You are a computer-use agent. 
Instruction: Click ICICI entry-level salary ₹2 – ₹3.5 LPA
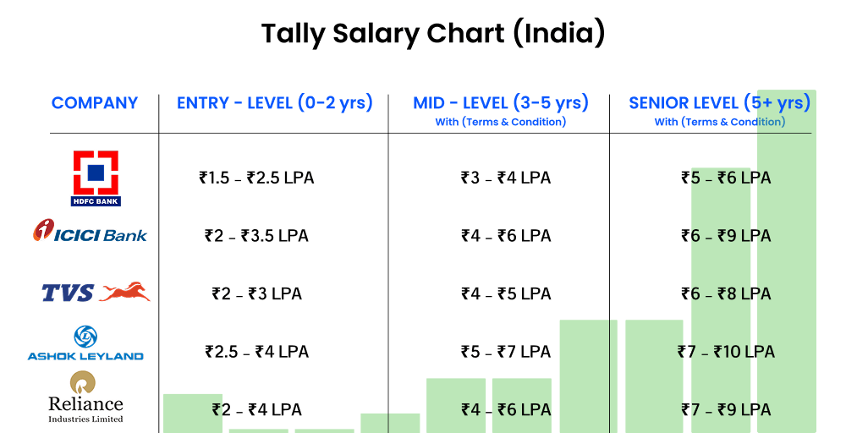[x=257, y=235]
